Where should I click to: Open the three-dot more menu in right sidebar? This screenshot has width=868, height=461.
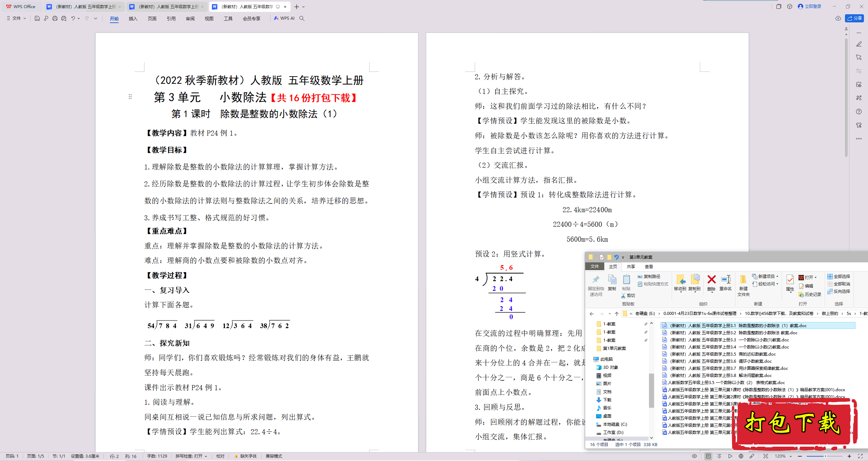tap(859, 139)
